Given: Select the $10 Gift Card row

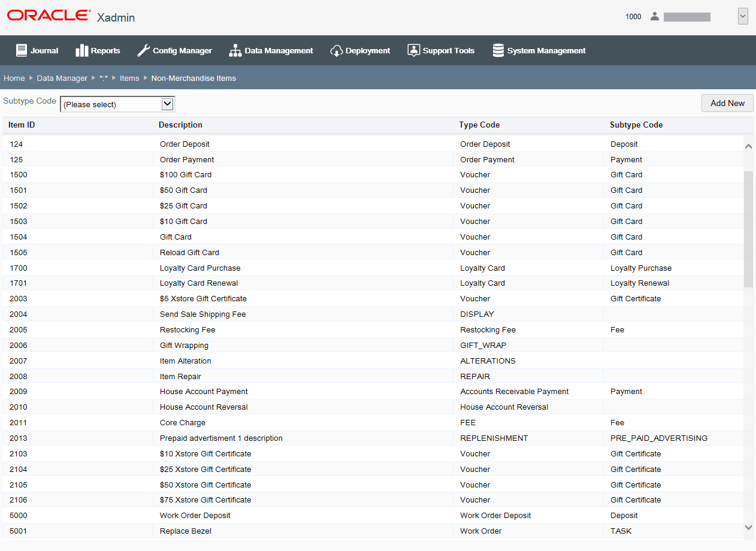Looking at the screenshot, I should click(373, 222).
